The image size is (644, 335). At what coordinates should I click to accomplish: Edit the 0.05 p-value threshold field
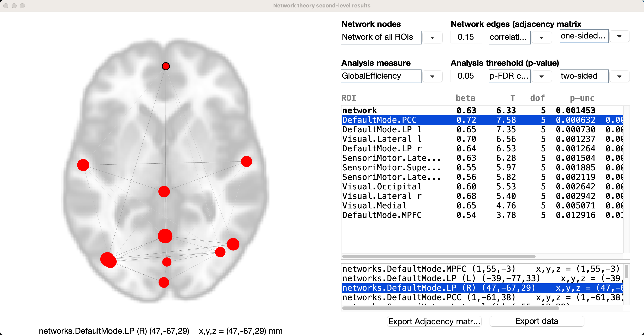pos(466,76)
